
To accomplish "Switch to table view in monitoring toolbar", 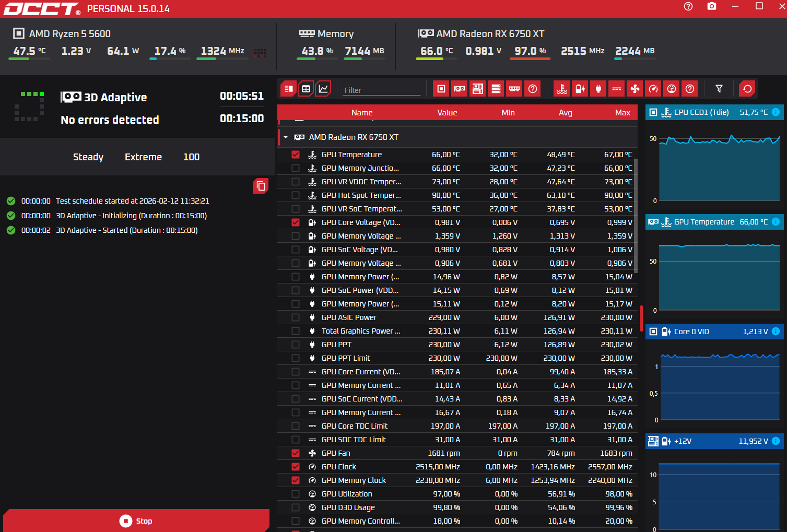I will (x=306, y=89).
